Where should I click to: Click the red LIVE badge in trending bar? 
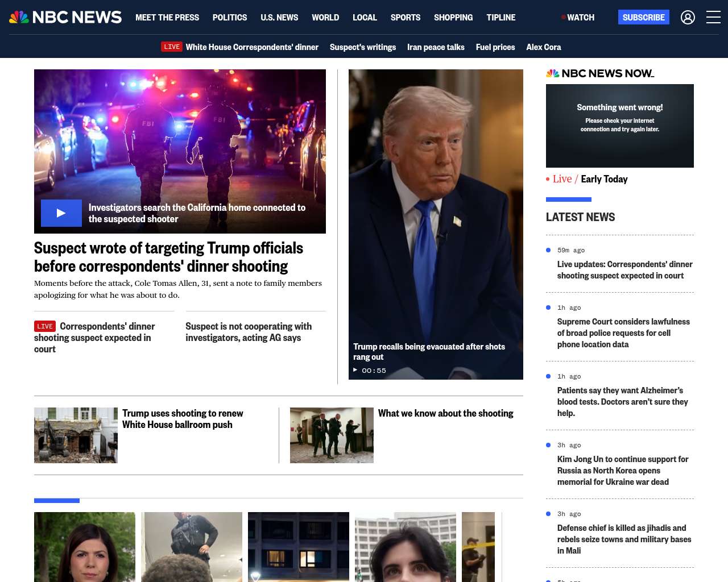click(x=171, y=47)
